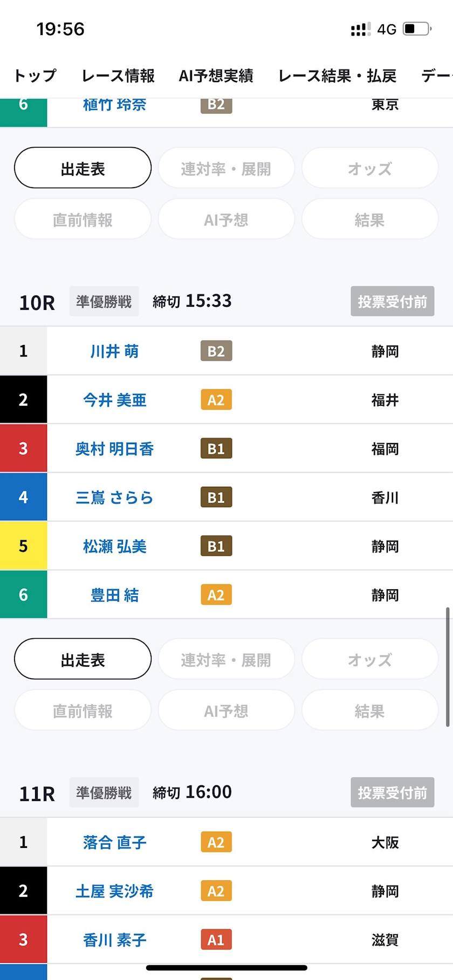Click red lane 3 swatch in 10R
Screen dimensions: 453x980
(23, 448)
